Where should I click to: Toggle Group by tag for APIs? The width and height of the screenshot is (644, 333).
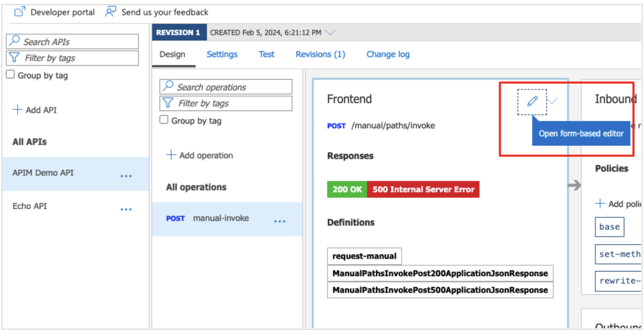point(10,75)
